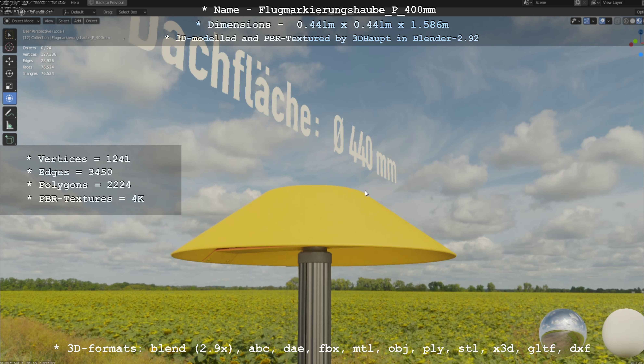
Task: Delete scene with the X icon
Action: click(584, 2)
